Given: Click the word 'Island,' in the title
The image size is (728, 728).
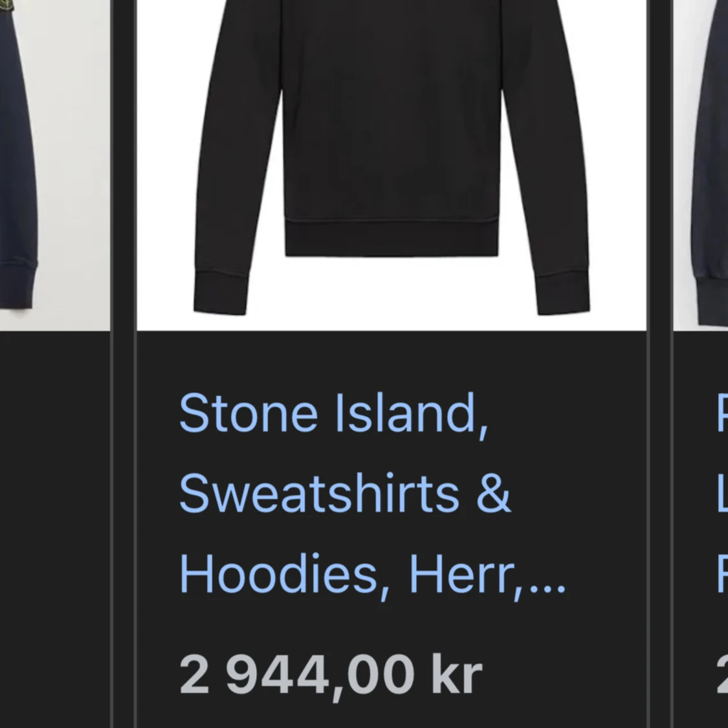Looking at the screenshot, I should [x=412, y=413].
